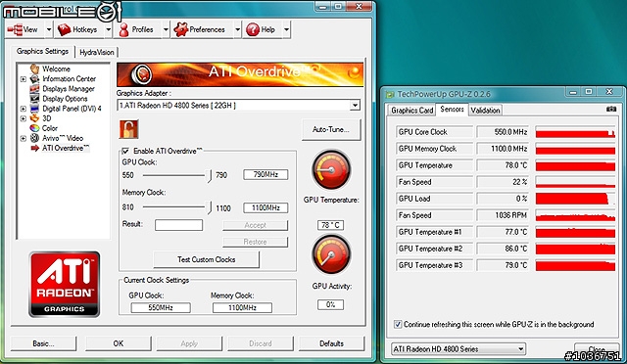Image resolution: width=627 pixels, height=364 pixels.
Task: Open the Validation tab in GPU-Z
Action: click(485, 111)
